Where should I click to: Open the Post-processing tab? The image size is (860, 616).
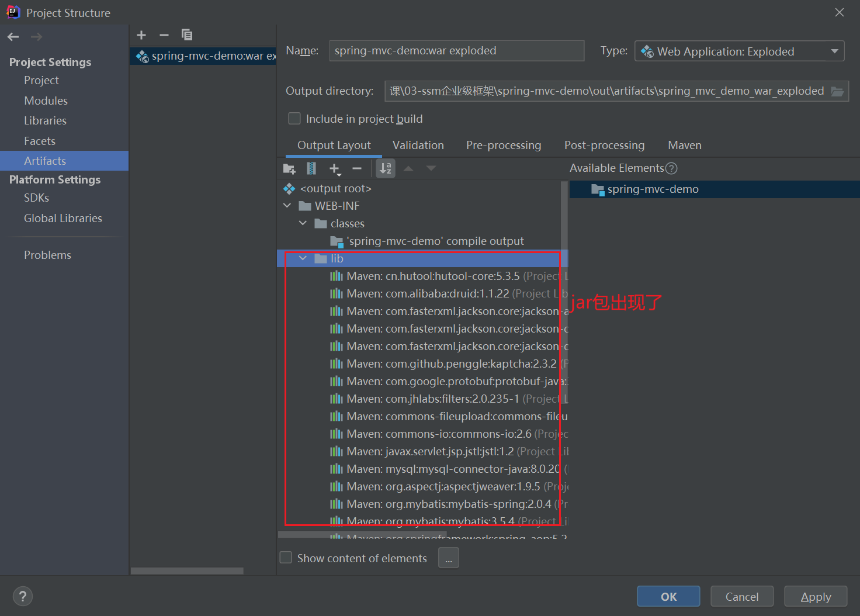click(604, 145)
